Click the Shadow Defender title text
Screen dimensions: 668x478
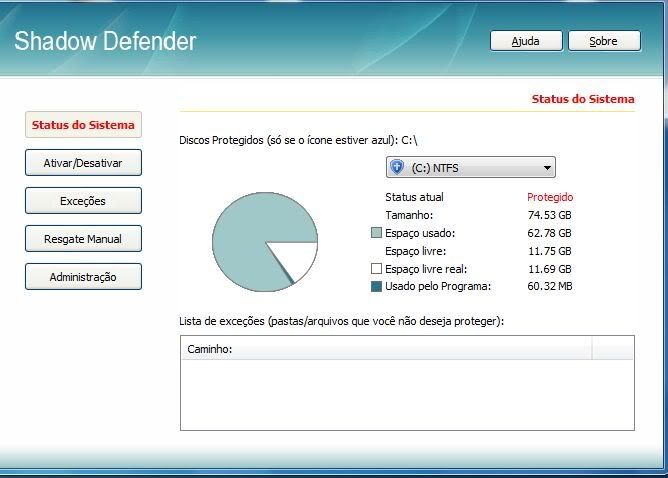click(x=105, y=41)
